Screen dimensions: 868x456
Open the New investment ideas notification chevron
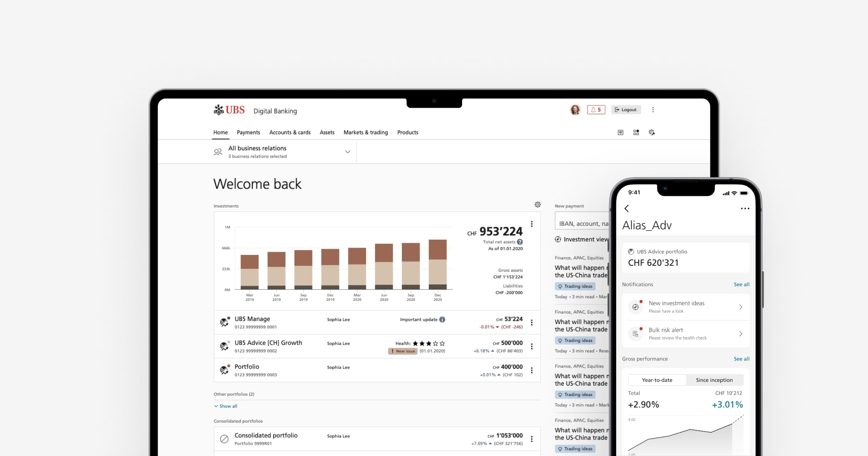[x=740, y=307]
